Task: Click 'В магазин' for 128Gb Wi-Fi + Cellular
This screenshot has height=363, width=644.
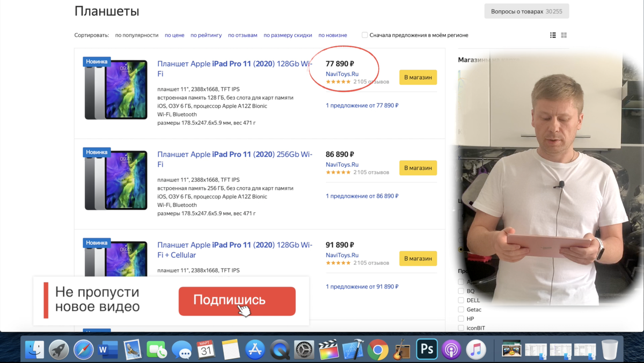Action: click(418, 258)
